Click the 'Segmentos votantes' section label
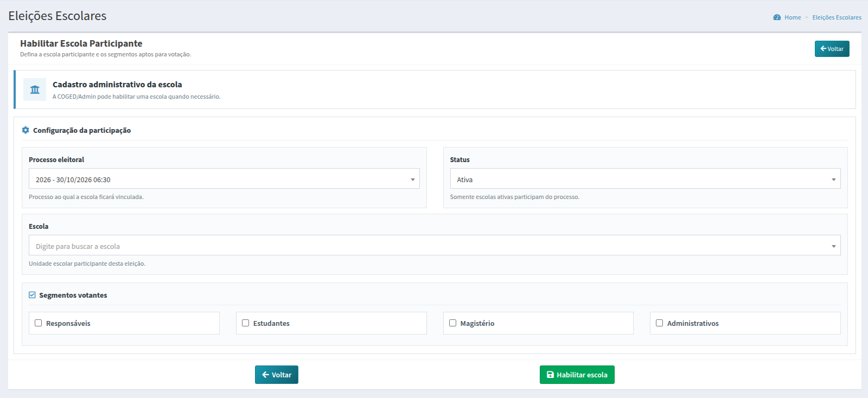This screenshot has height=398, width=868. pos(73,295)
